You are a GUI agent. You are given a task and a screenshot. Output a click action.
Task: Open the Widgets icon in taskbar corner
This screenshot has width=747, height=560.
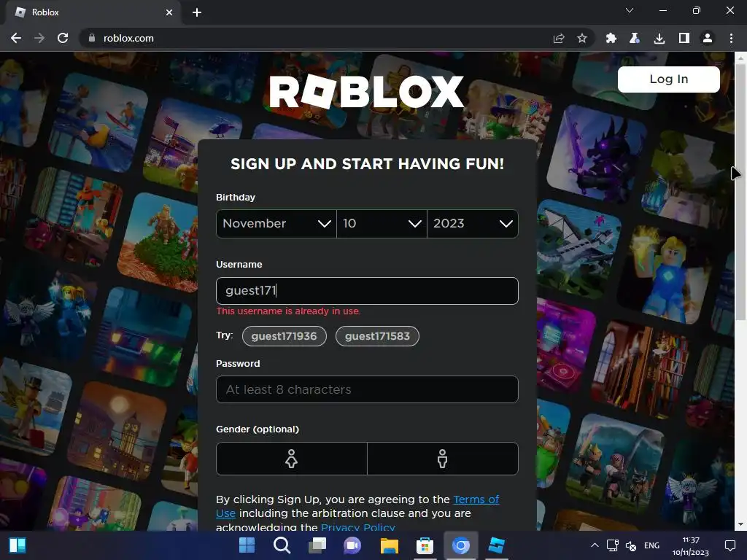click(18, 545)
